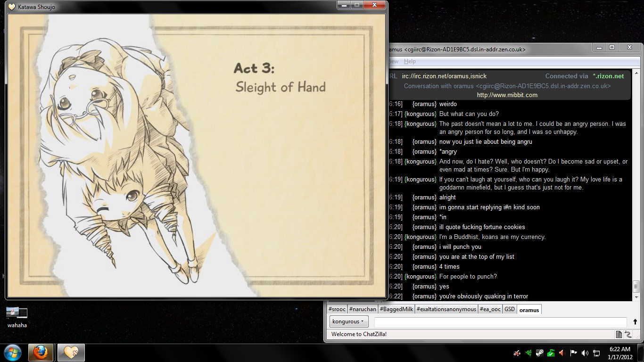Image resolution: width=644 pixels, height=362 pixels.
Task: Click the red muted speaker tray icon
Action: 561,353
